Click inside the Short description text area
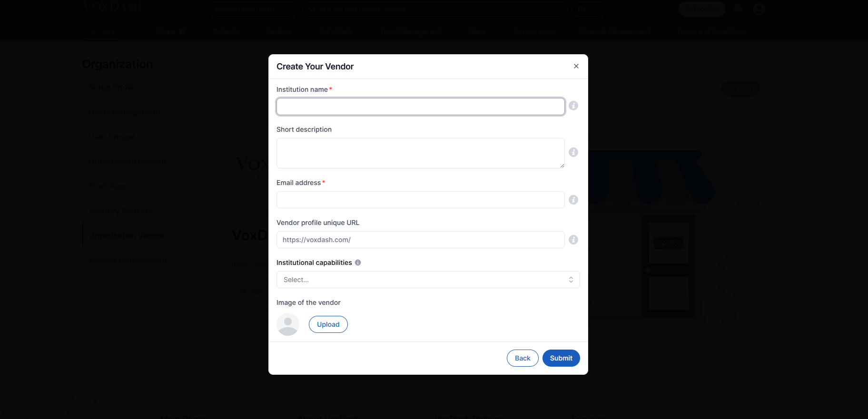 pyautogui.click(x=420, y=153)
